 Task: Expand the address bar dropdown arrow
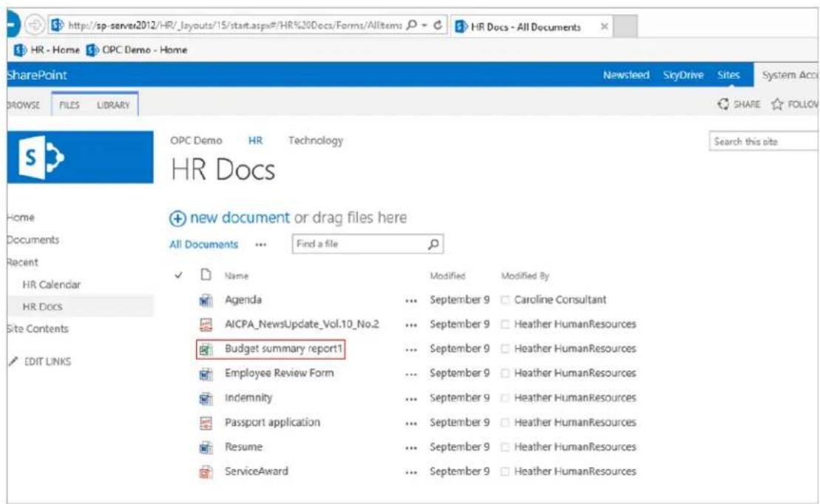point(424,25)
